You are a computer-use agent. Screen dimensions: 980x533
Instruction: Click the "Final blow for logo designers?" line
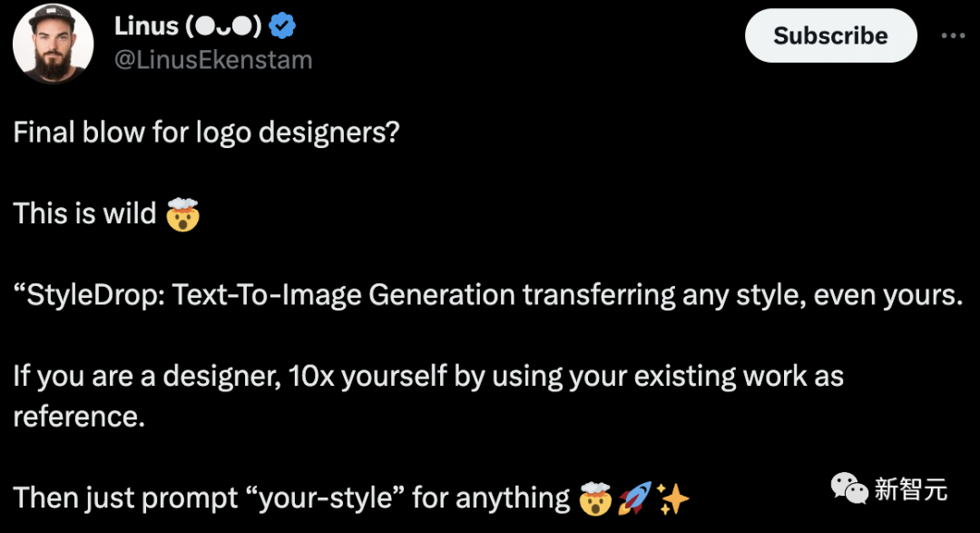coord(206,133)
